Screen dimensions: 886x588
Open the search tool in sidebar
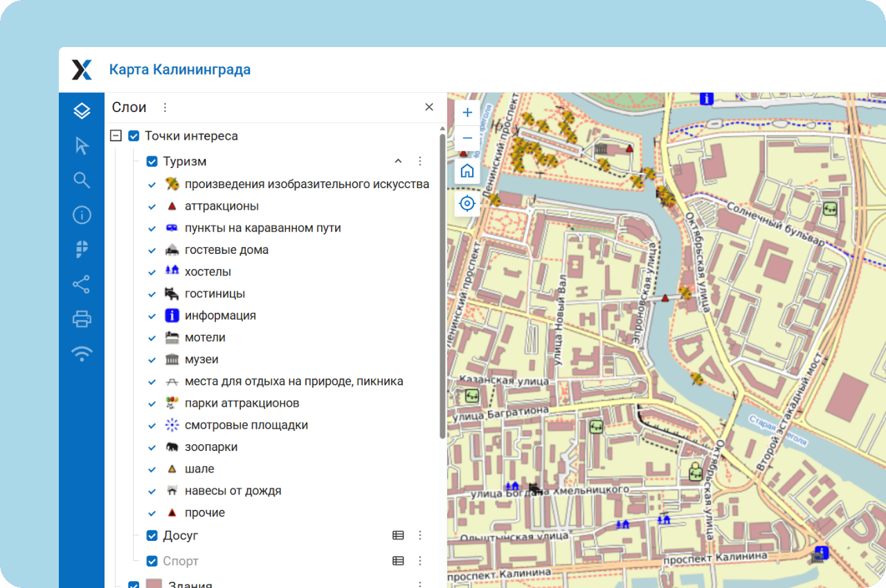click(82, 181)
